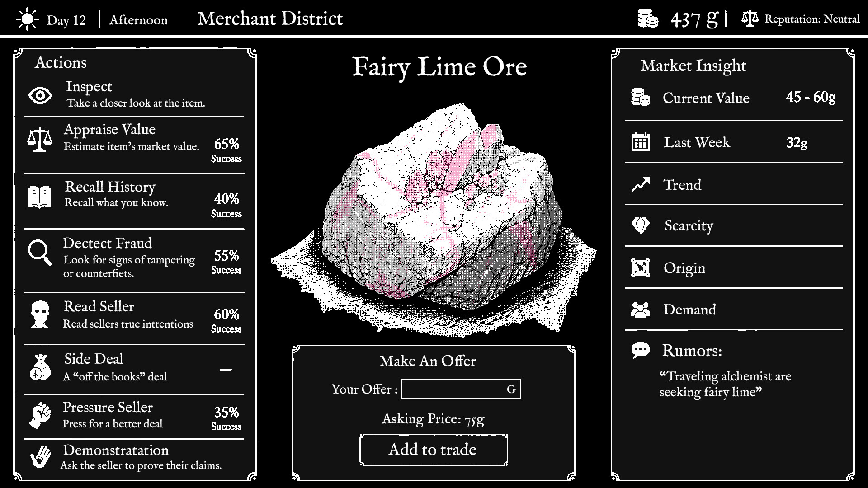Click the Trend rising arrow icon
Viewport: 868px width, 488px height.
point(641,184)
